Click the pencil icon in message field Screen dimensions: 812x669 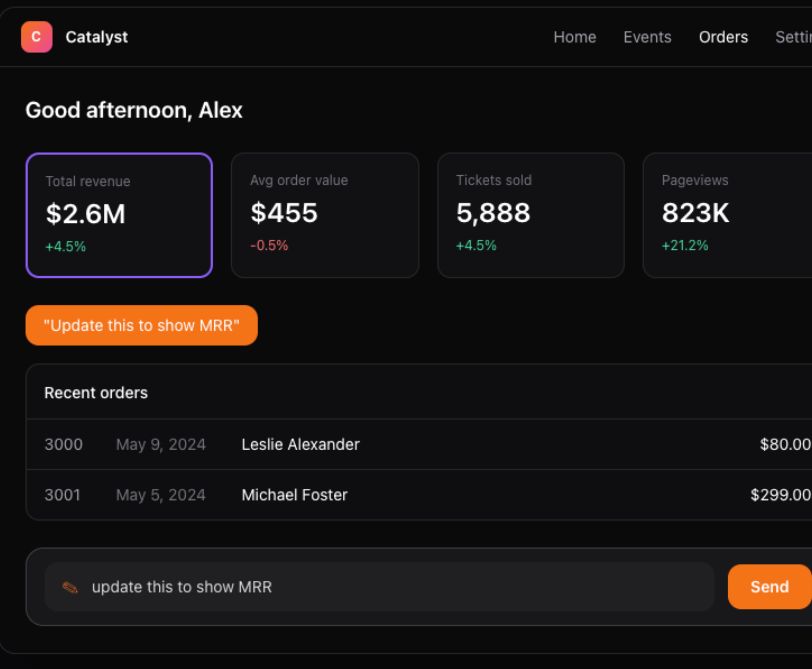70,587
